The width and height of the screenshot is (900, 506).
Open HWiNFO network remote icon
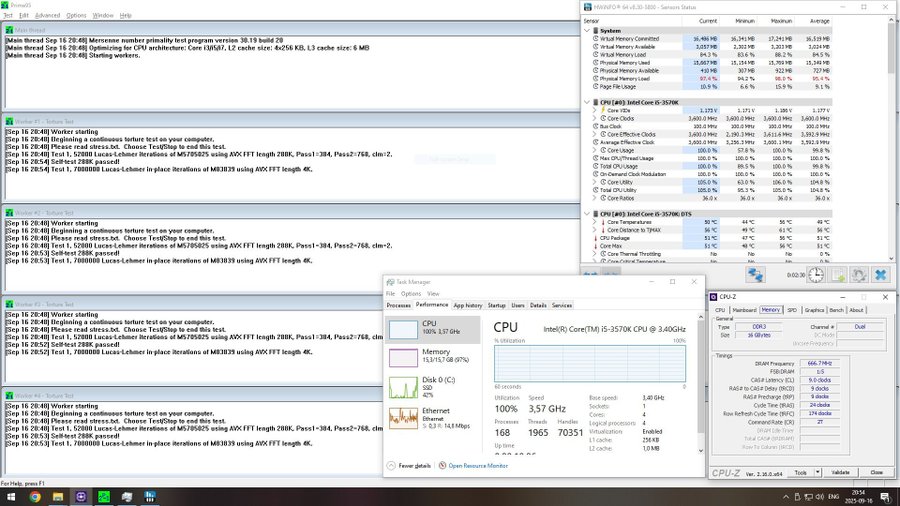tap(755, 275)
